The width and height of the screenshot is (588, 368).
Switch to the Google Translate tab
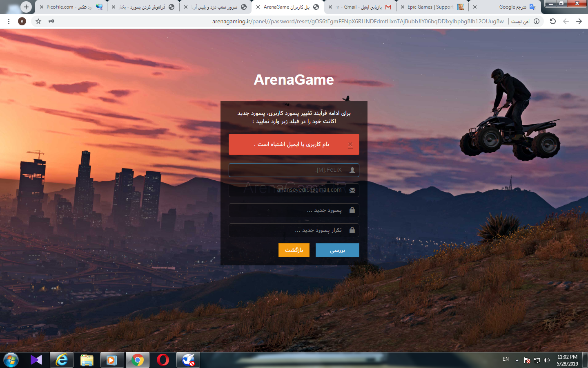click(506, 7)
